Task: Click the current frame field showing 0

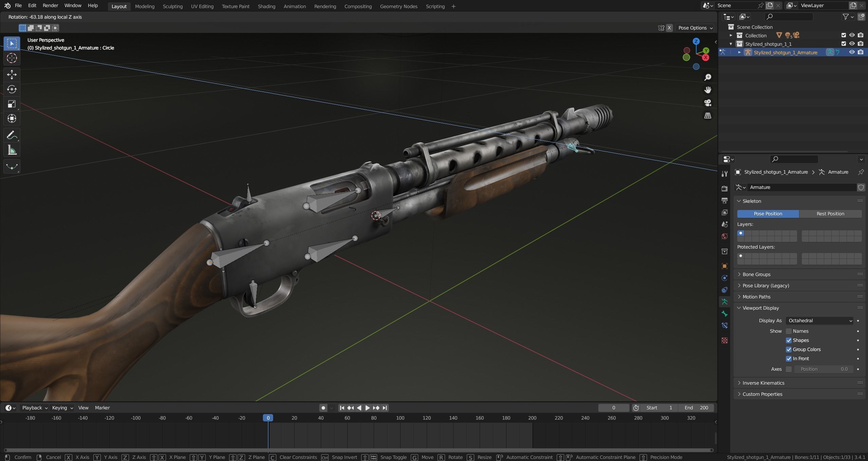Action: [x=613, y=408]
